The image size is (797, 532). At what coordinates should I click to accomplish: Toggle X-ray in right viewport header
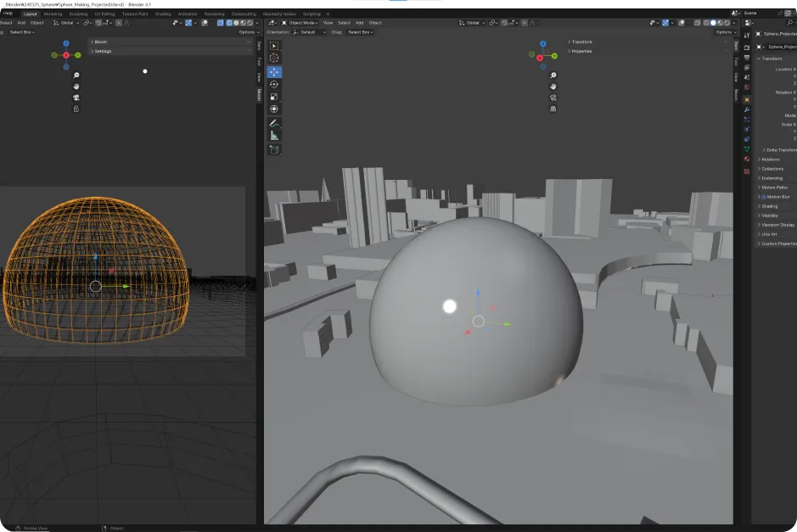(697, 23)
